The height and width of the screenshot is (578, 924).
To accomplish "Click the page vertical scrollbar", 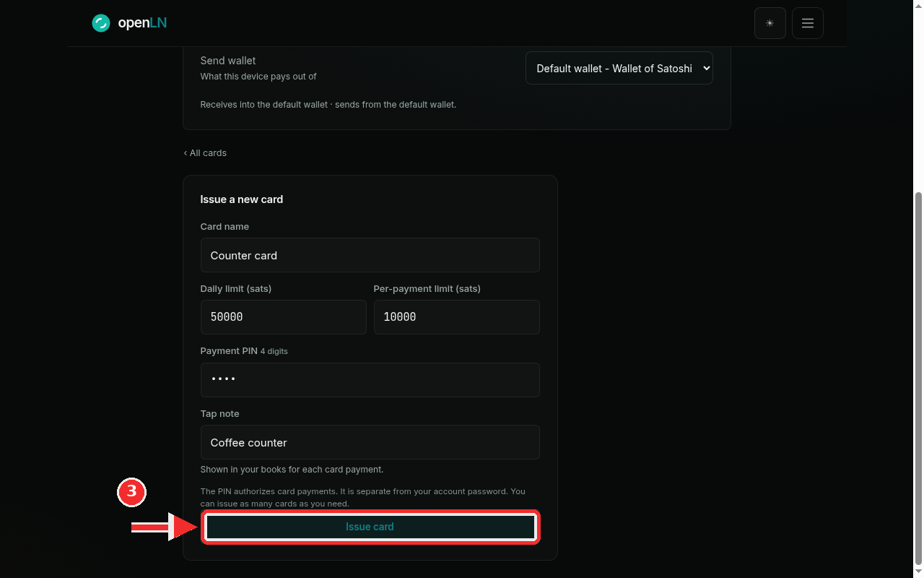I will 918,379.
